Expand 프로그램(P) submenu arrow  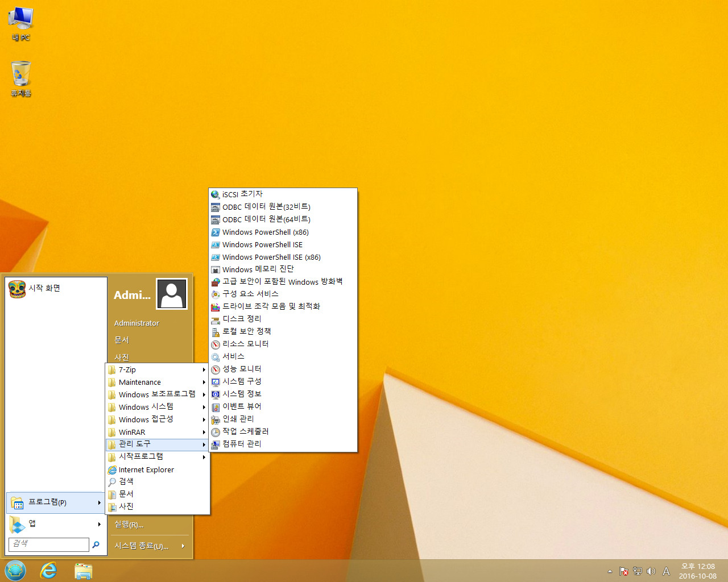(x=99, y=502)
